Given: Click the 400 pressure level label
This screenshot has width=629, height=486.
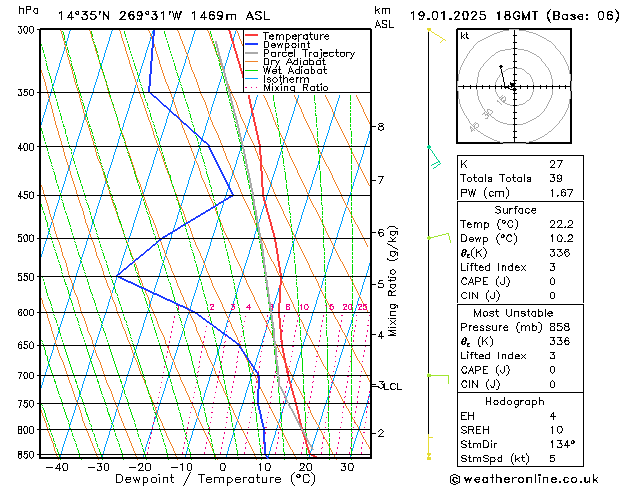Looking at the screenshot, I should click(28, 147).
